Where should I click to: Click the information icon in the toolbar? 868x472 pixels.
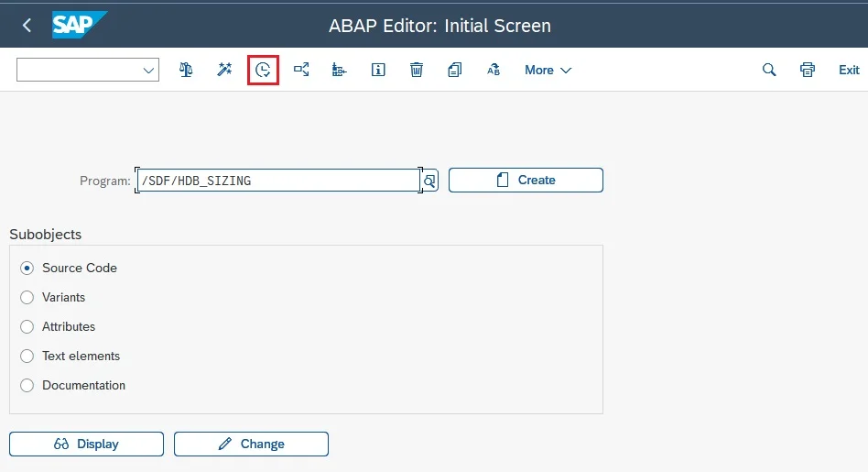378,70
